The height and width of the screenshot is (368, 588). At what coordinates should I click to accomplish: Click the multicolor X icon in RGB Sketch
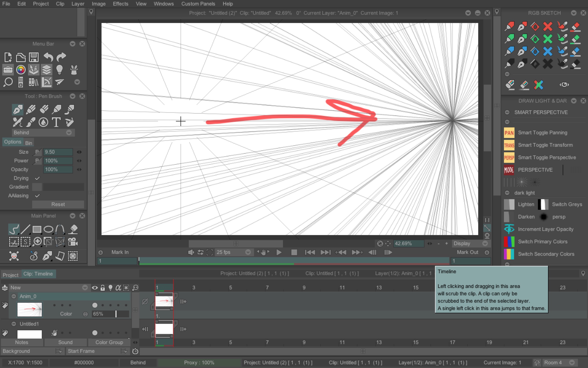point(539,85)
